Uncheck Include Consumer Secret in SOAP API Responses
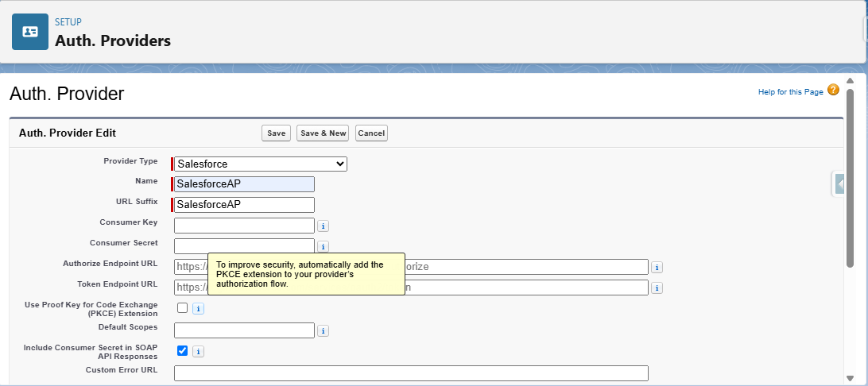Viewport: 868px width, 386px height. (182, 350)
